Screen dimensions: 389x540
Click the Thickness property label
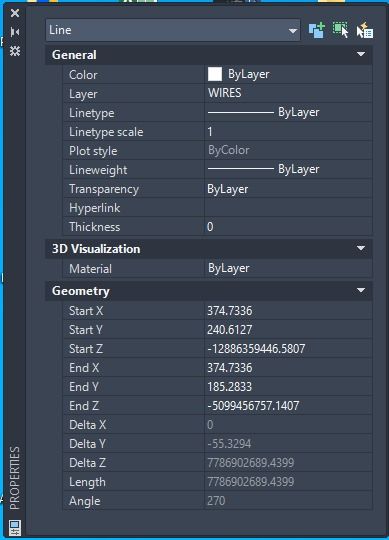95,227
